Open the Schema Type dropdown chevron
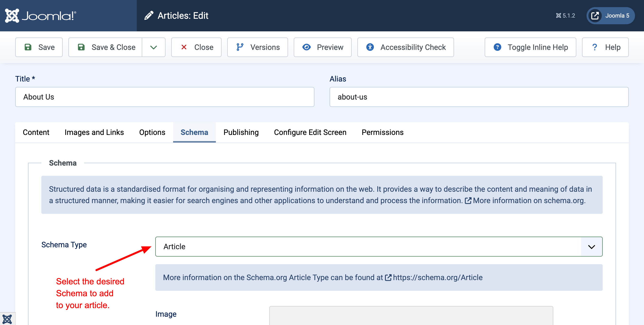Screen dimensions: 644x325 coord(591,247)
